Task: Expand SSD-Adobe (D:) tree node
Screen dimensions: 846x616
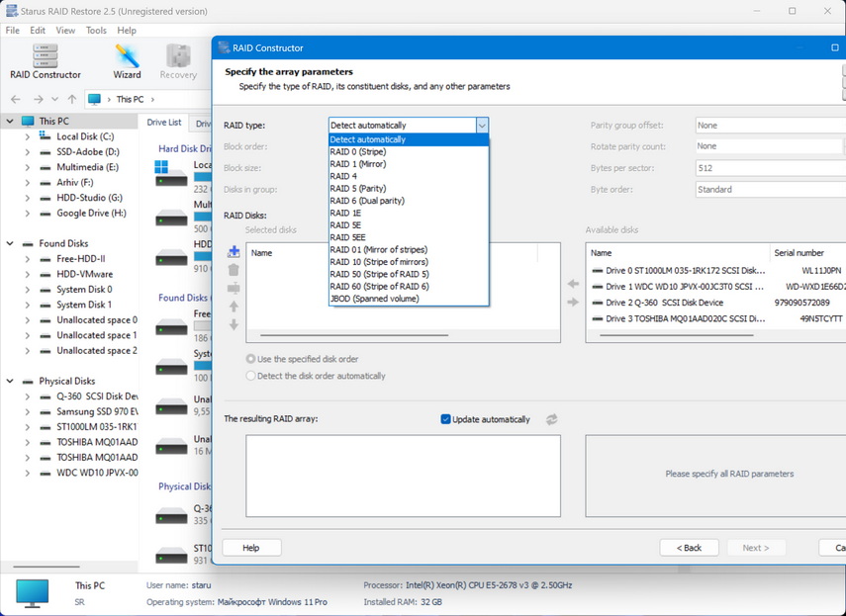Action: pyautogui.click(x=27, y=152)
